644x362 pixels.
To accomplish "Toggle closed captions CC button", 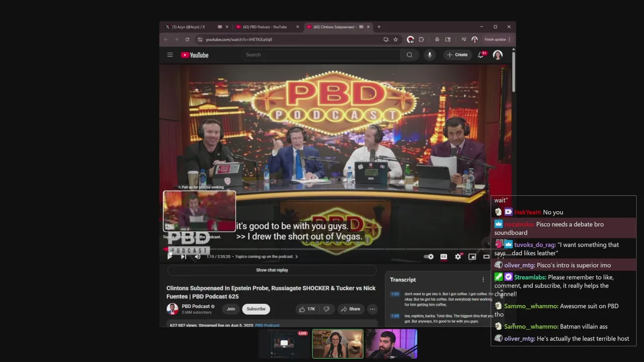I will click(x=444, y=256).
